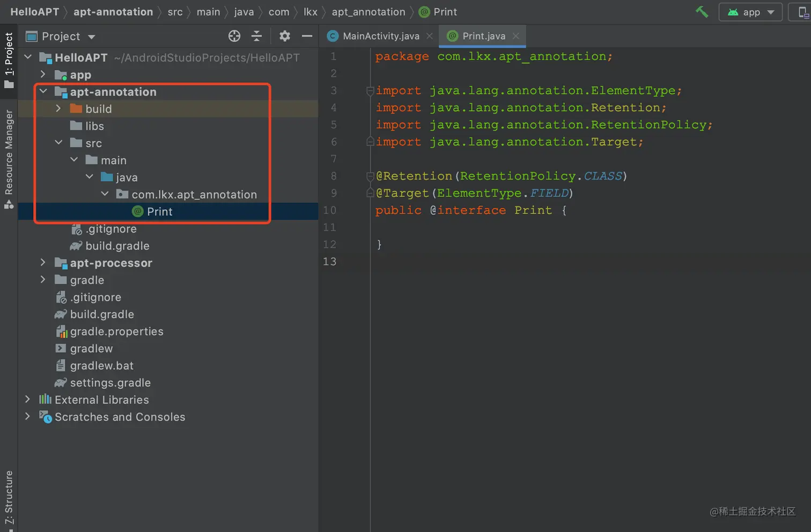The height and width of the screenshot is (532, 811).
Task: Collapse the java folder node
Action: point(90,177)
